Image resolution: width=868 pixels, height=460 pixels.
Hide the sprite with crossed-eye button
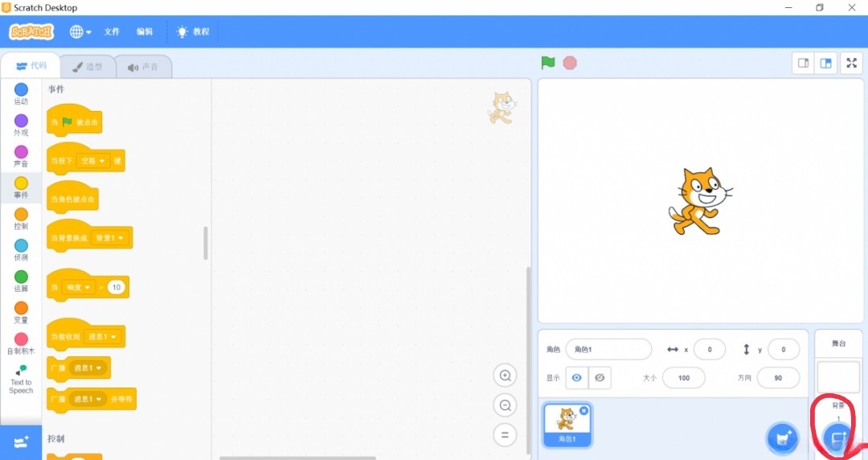tap(600, 378)
